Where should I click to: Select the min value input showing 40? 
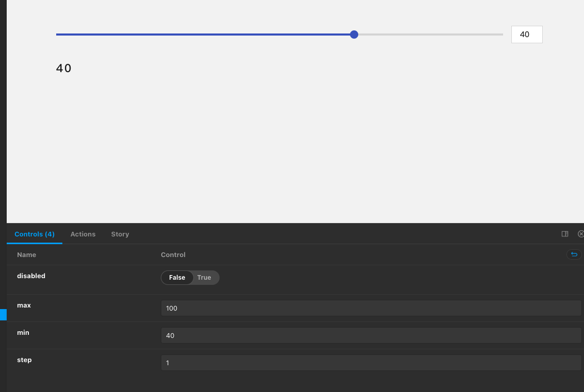(x=371, y=335)
